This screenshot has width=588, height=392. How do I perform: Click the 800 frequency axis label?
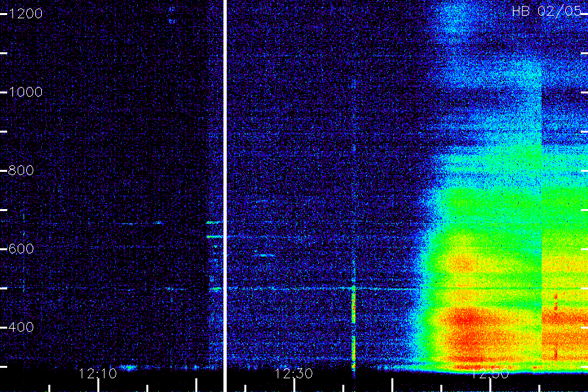[x=21, y=171]
